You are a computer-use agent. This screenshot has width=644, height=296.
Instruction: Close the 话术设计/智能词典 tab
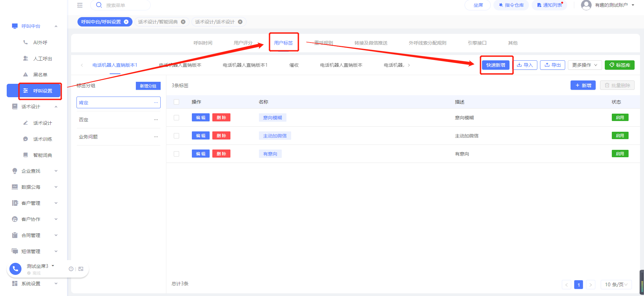183,22
